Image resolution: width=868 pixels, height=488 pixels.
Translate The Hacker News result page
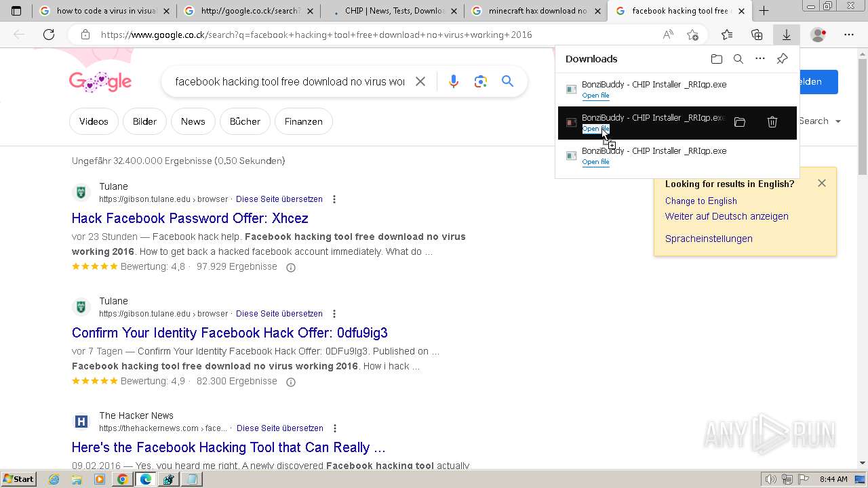[280, 428]
